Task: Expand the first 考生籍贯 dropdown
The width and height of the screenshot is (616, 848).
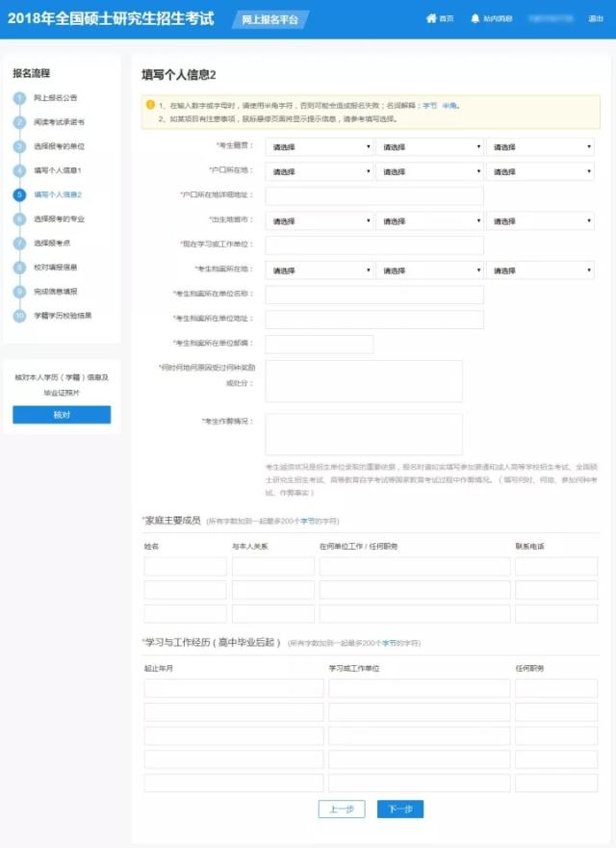Action: (x=319, y=147)
